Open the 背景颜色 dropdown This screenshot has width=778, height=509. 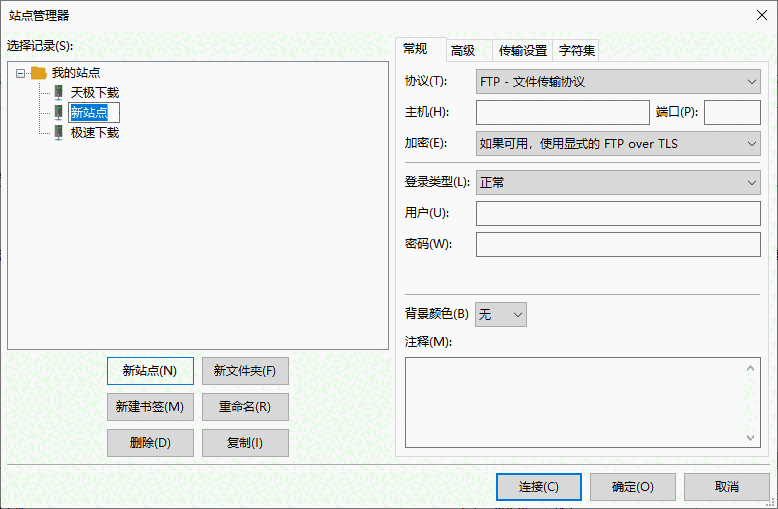pyautogui.click(x=501, y=315)
